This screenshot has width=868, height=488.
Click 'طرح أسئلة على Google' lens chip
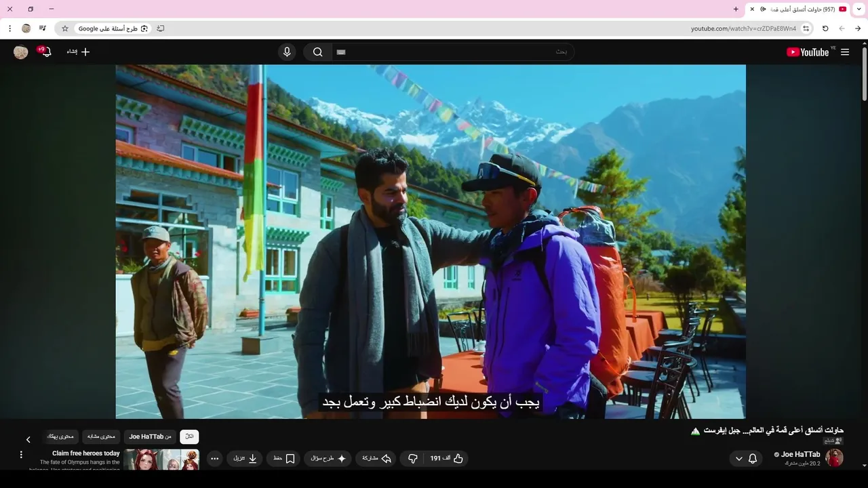click(x=113, y=28)
